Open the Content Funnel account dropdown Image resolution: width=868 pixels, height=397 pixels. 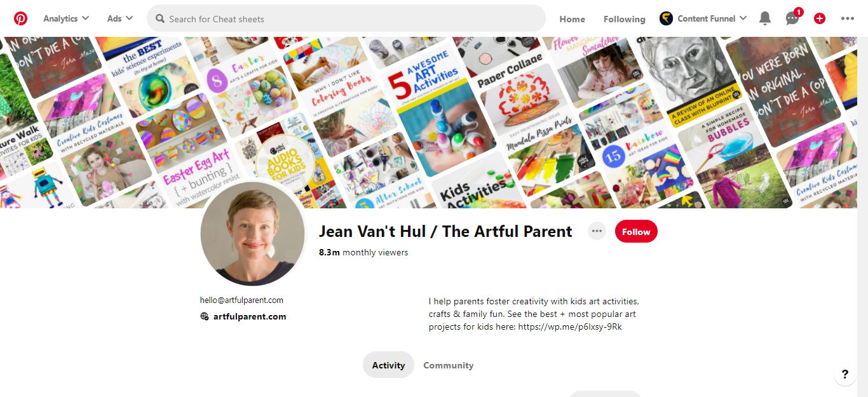(742, 18)
